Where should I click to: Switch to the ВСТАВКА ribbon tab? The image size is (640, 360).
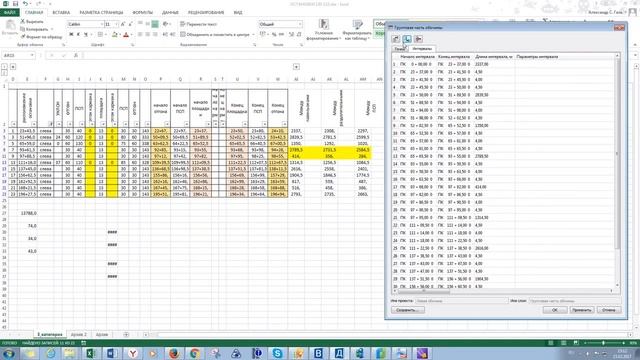[61, 13]
